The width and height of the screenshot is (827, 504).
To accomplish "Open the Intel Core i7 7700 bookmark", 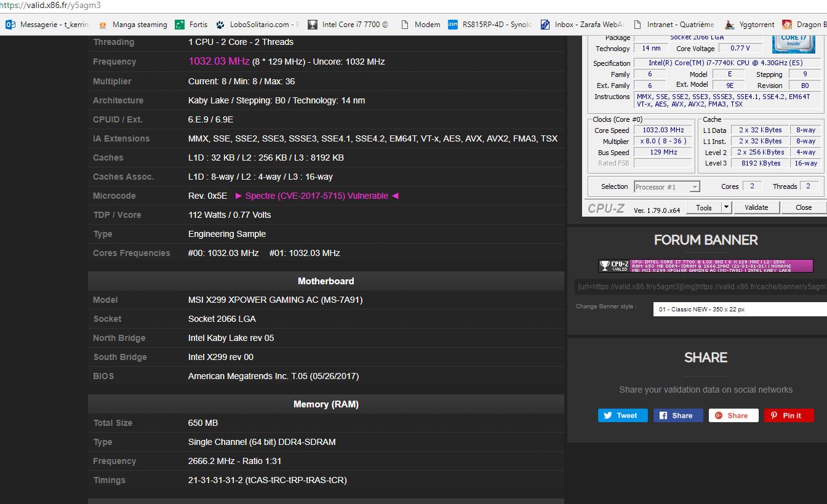I will point(348,25).
